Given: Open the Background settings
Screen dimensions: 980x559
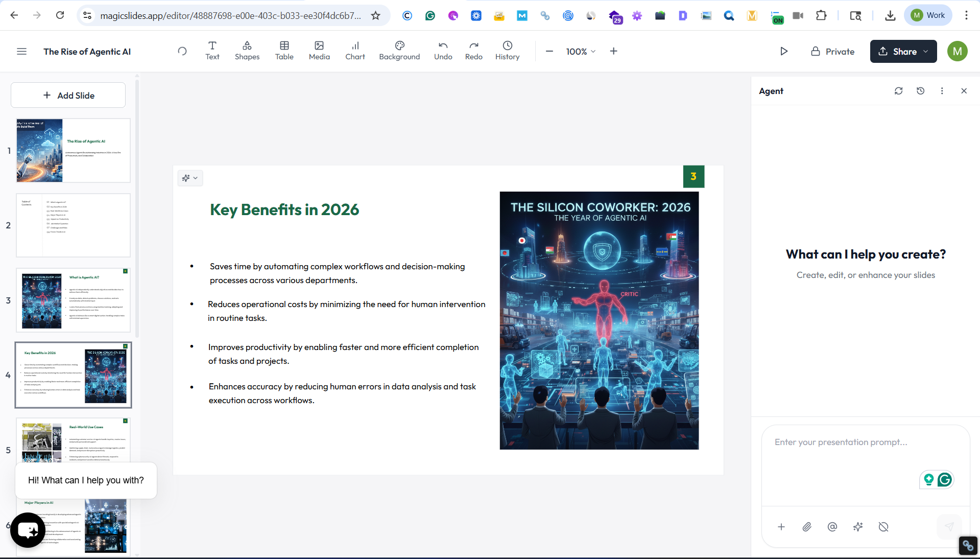Looking at the screenshot, I should pos(399,51).
